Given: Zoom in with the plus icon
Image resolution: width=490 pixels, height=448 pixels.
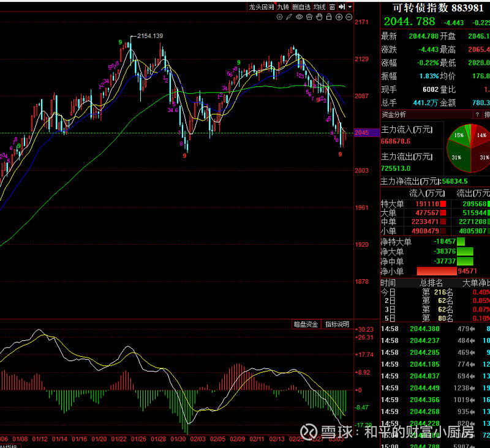Looking at the screenshot, I should point(339,17).
